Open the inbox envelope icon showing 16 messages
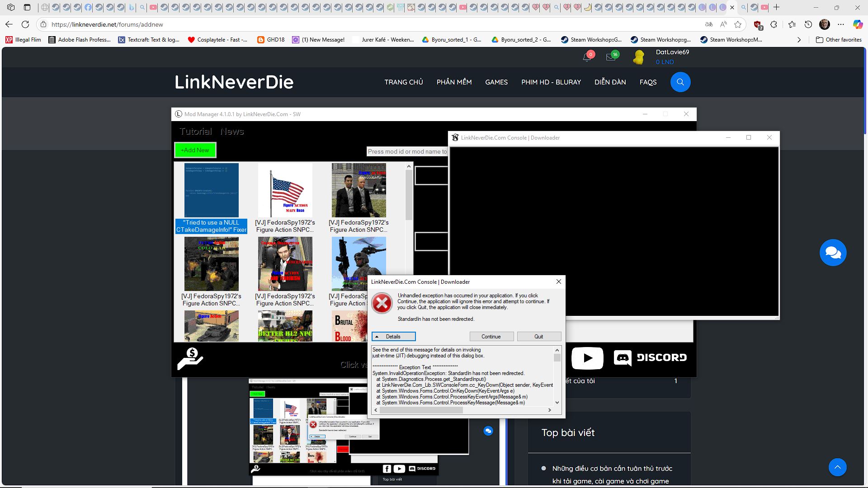The width and height of the screenshot is (868, 488). [611, 57]
